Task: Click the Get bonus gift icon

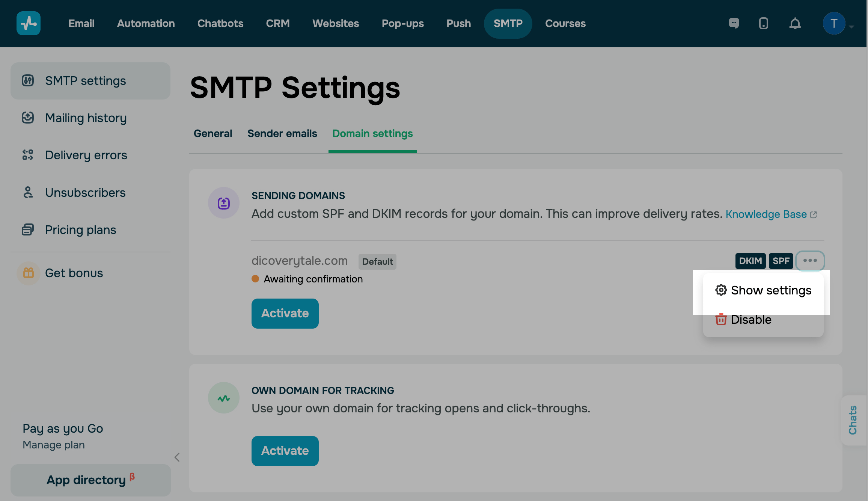Action: pos(29,273)
